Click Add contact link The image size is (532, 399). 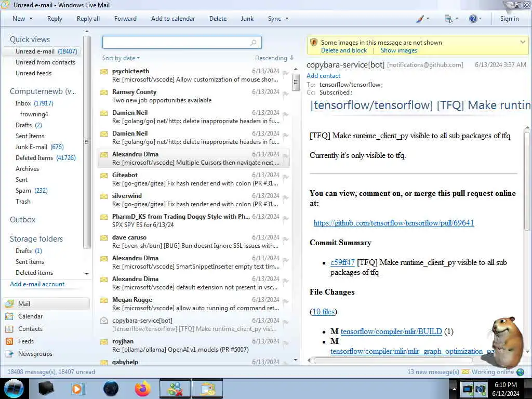click(323, 76)
